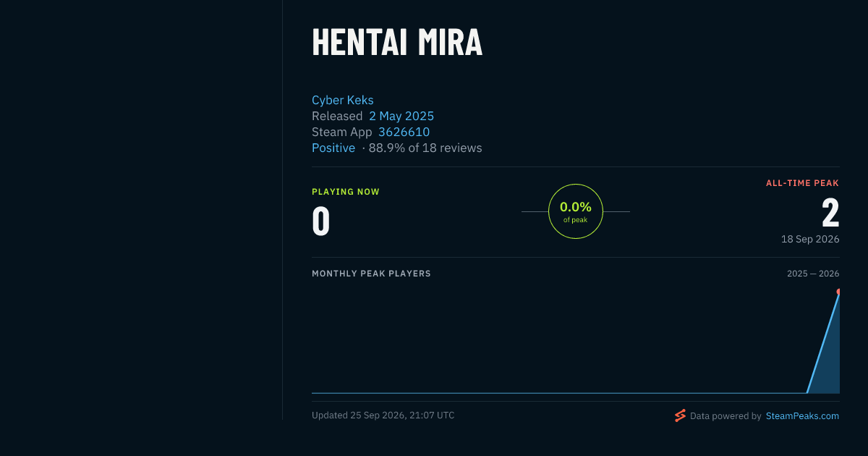This screenshot has height=456, width=868.
Task: Click the HENTAI MIRA title heading
Action: [x=397, y=43]
